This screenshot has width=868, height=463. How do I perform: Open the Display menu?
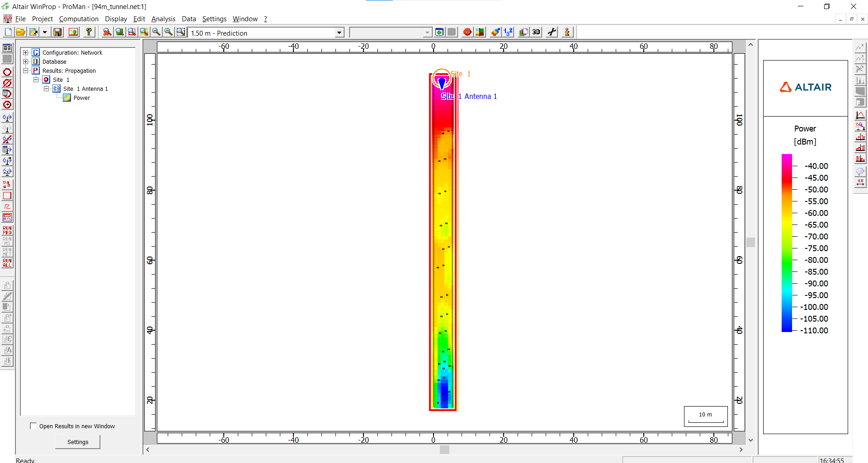tap(116, 19)
